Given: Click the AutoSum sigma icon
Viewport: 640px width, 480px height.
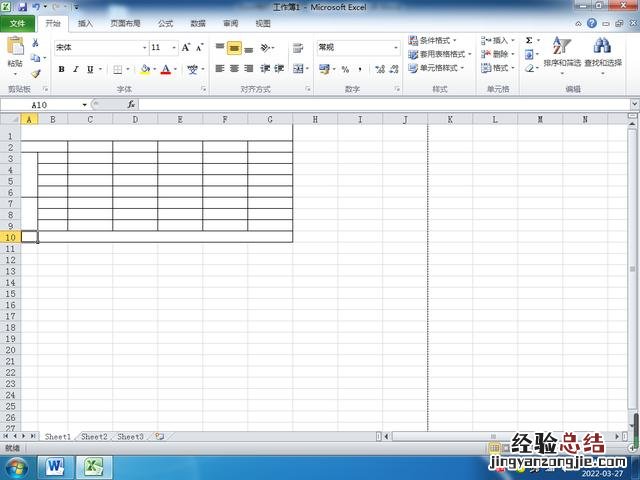Looking at the screenshot, I should tap(529, 41).
